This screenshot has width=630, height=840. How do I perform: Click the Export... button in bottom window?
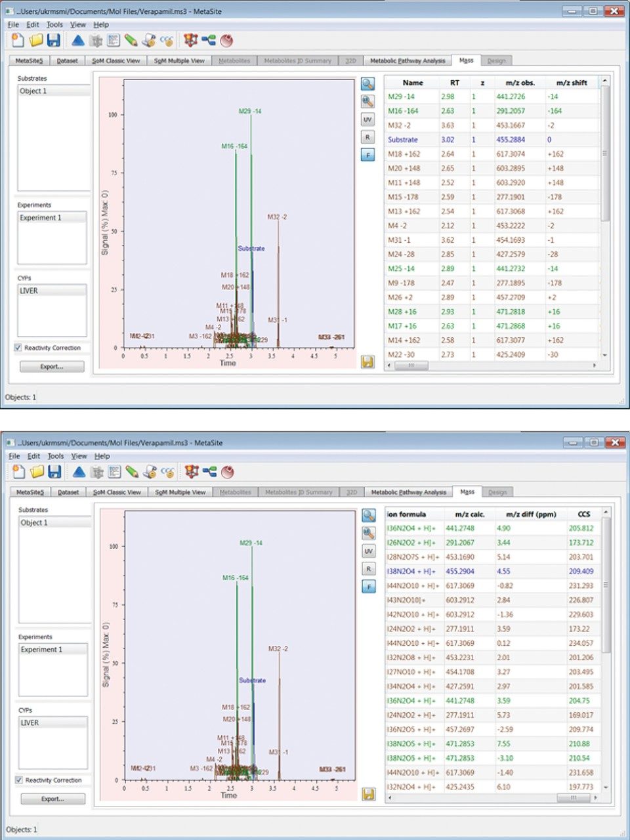pyautogui.click(x=53, y=799)
